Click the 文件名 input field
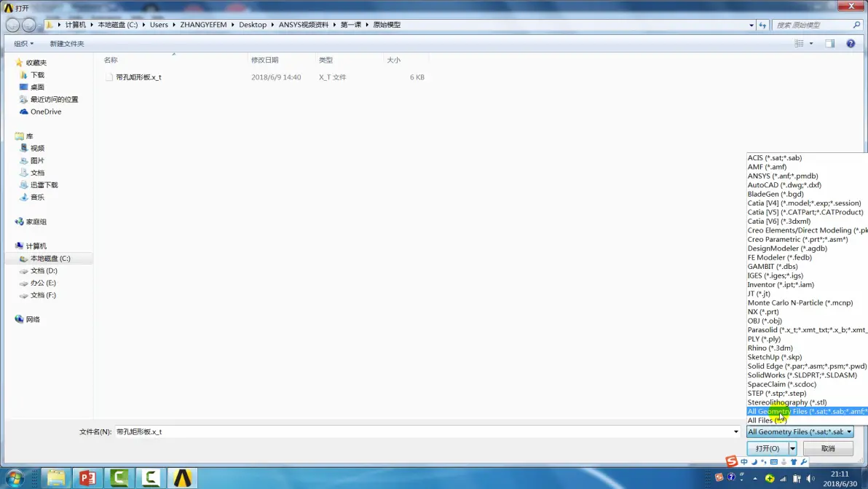This screenshot has width=868, height=489. 424,431
